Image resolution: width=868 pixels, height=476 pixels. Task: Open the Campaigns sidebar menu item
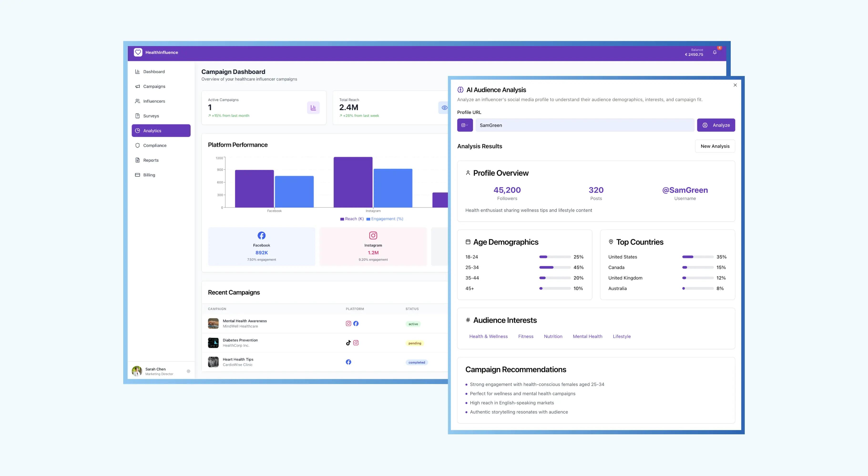[x=154, y=86]
